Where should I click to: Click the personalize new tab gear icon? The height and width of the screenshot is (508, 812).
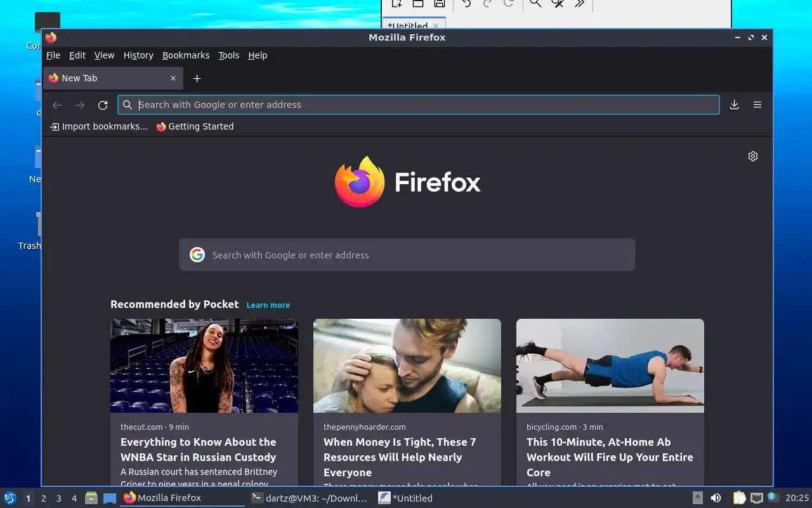(753, 156)
